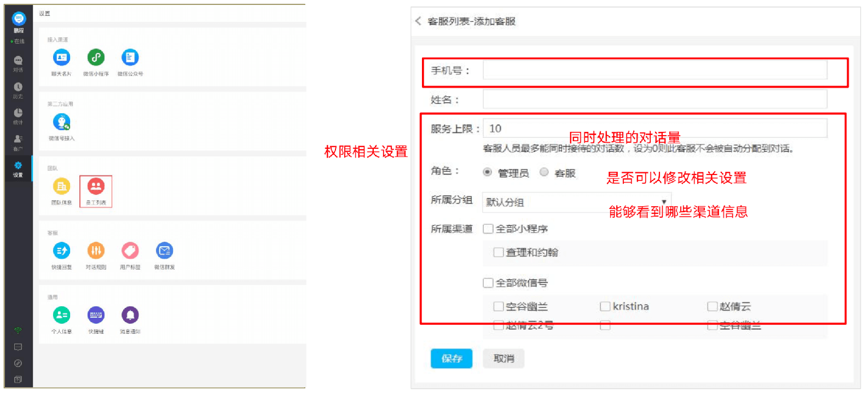The width and height of the screenshot is (868, 396).
Task: Open 员工列表 staff list icon
Action: click(x=96, y=187)
